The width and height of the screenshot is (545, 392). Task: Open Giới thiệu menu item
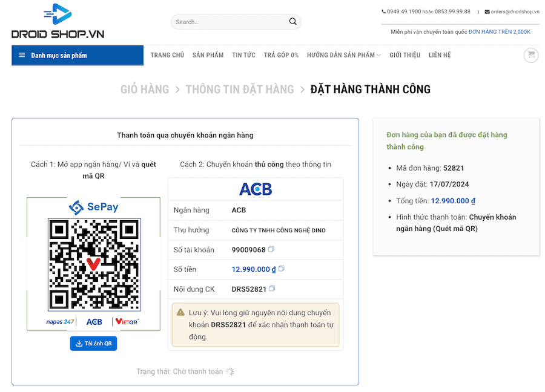point(405,55)
